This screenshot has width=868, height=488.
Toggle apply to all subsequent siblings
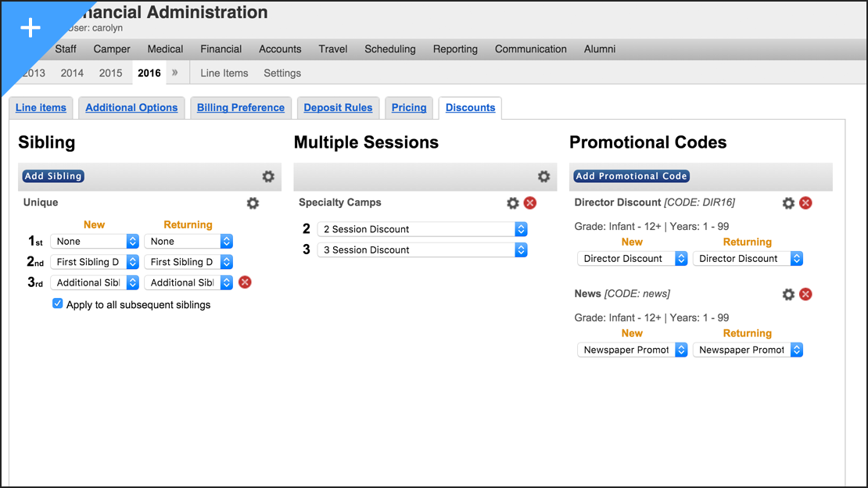[58, 303]
